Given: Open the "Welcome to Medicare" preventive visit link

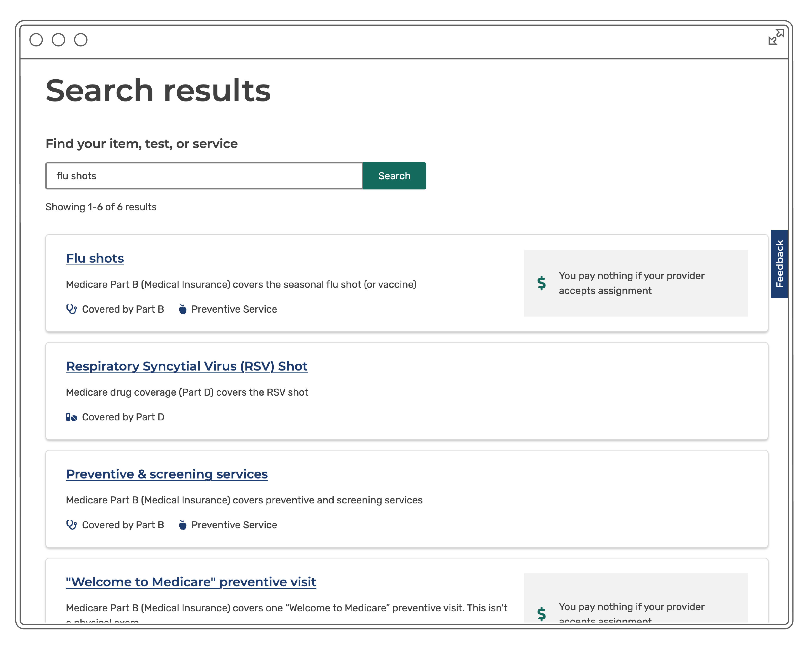Looking at the screenshot, I should [191, 582].
